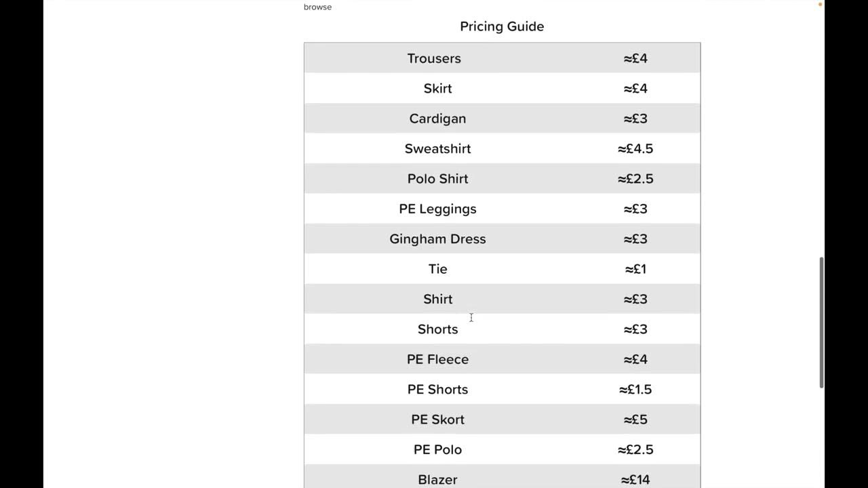The image size is (868, 488).
Task: Click the Shorts item label
Action: (437, 329)
